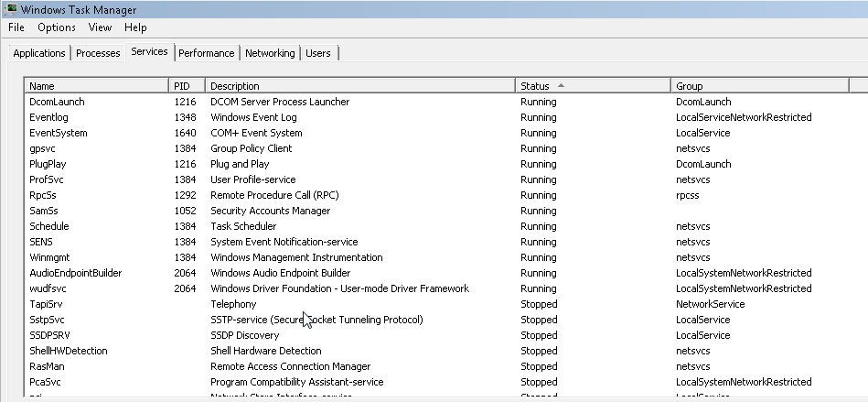Click Windows Audio Endpoint Builder description
This screenshot has height=402, width=868.
[281, 273]
